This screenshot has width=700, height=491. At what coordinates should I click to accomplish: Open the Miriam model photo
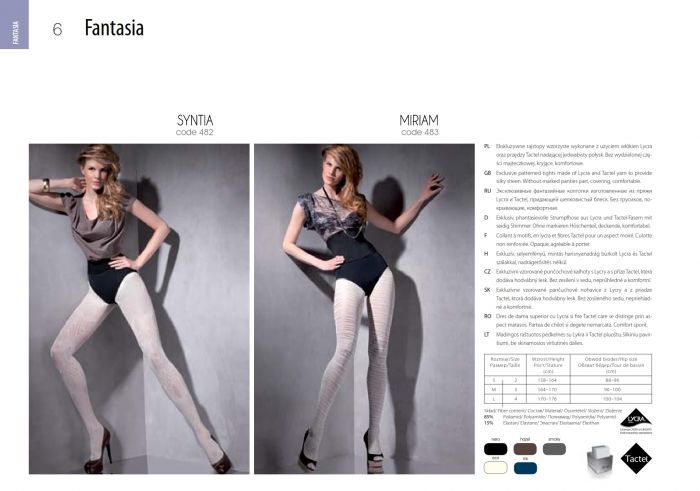tap(364, 309)
